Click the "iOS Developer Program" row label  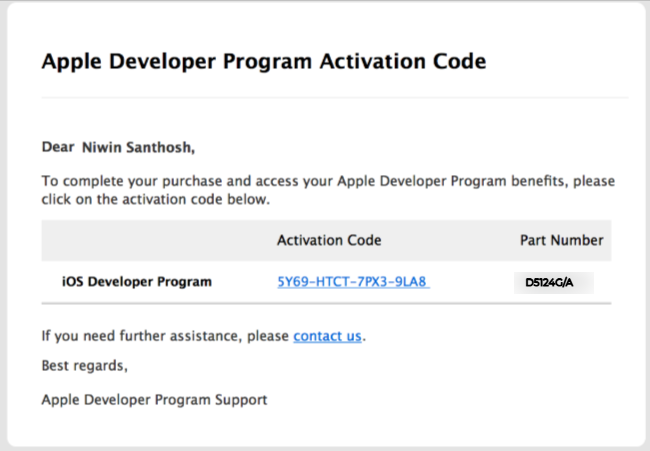pyautogui.click(x=137, y=282)
